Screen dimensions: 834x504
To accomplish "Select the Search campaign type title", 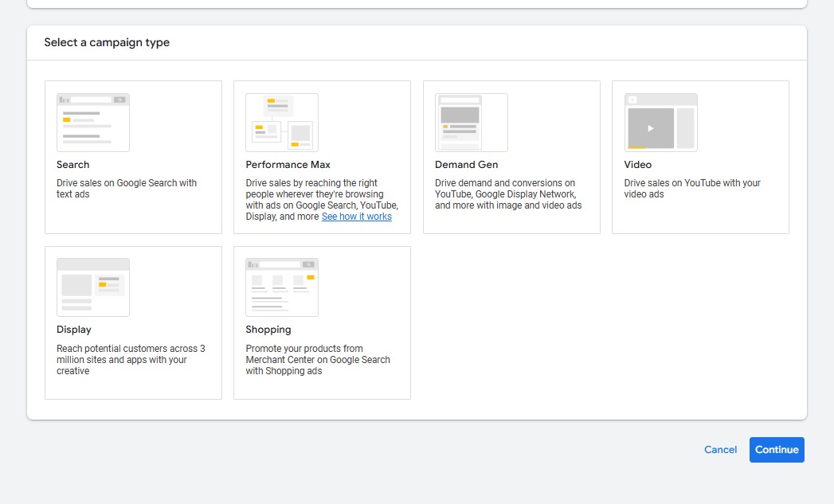I will [73, 165].
